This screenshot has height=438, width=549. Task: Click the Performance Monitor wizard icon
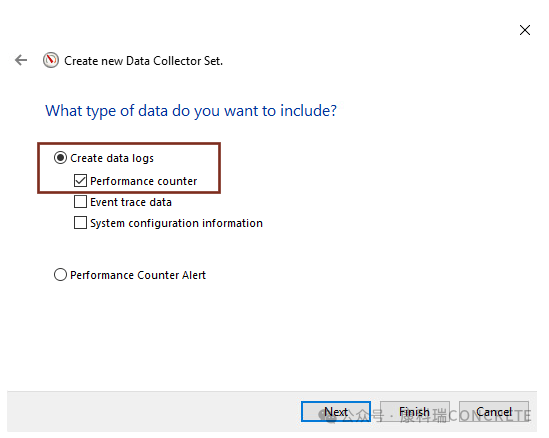click(x=51, y=60)
